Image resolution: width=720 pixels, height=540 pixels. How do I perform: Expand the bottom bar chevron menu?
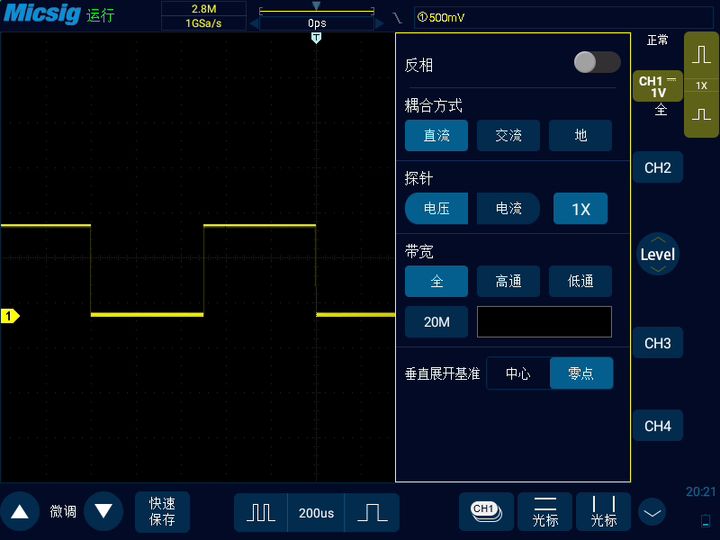652,513
